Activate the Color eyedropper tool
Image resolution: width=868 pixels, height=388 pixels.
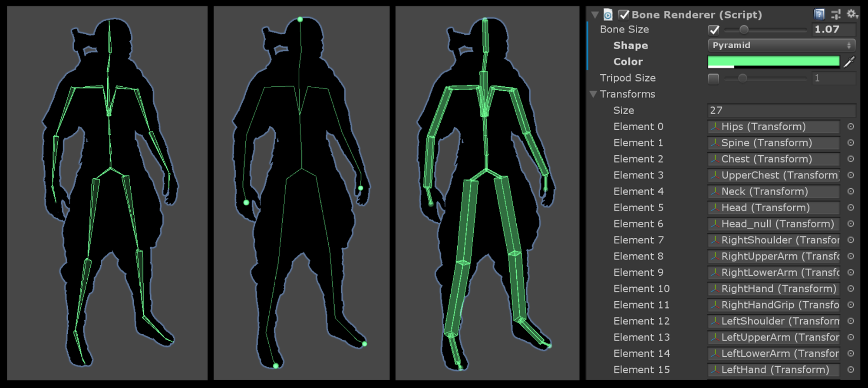pos(849,62)
